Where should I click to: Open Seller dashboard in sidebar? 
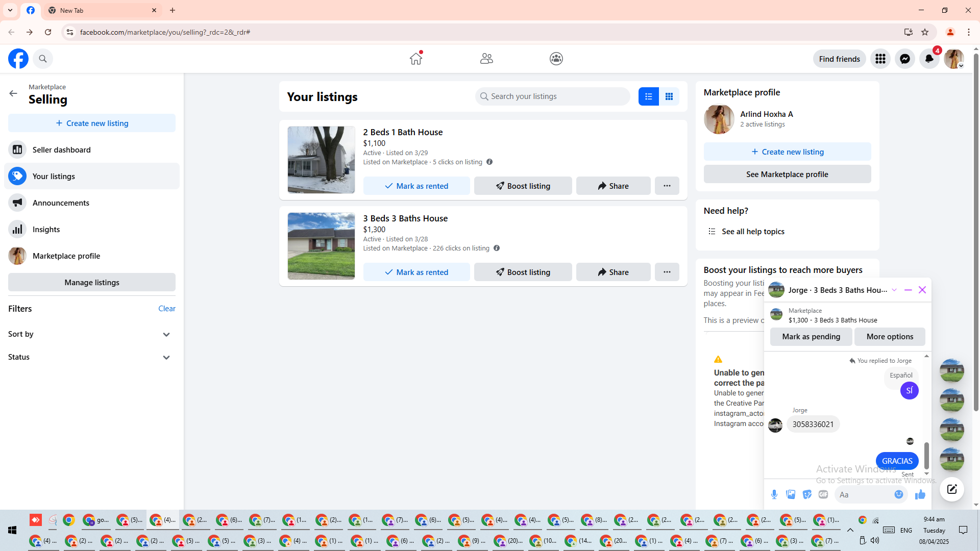[x=61, y=149]
